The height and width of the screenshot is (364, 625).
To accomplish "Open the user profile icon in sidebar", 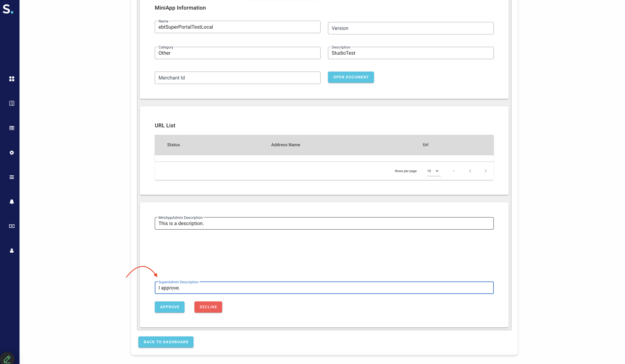I will (x=12, y=251).
